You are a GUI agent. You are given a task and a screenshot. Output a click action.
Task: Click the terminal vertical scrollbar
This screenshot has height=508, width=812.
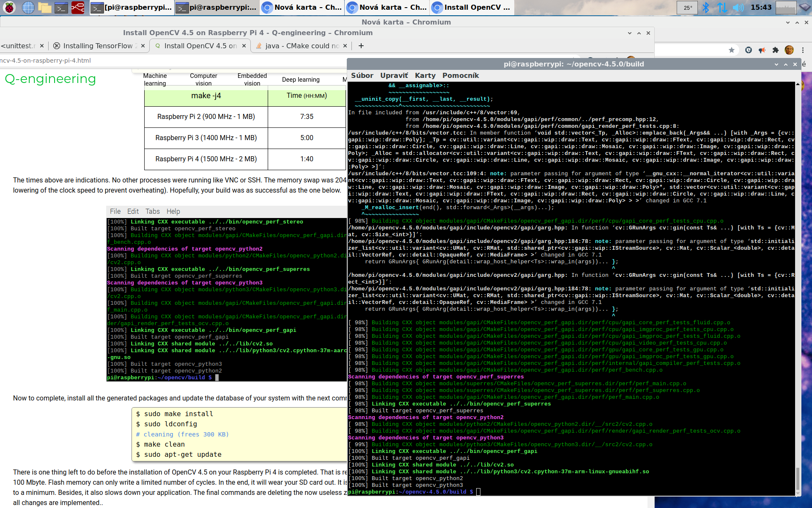[797, 478]
